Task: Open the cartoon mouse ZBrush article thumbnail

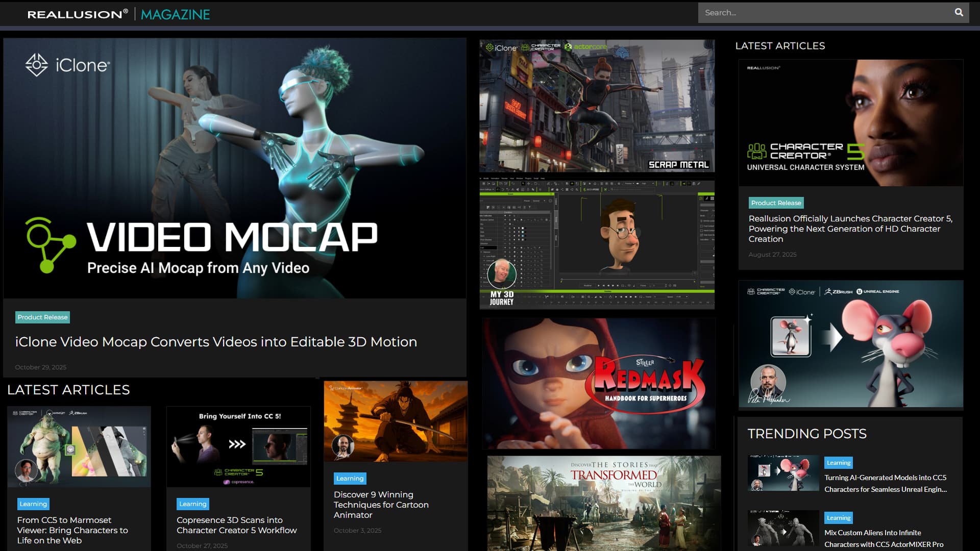Action: 850,343
